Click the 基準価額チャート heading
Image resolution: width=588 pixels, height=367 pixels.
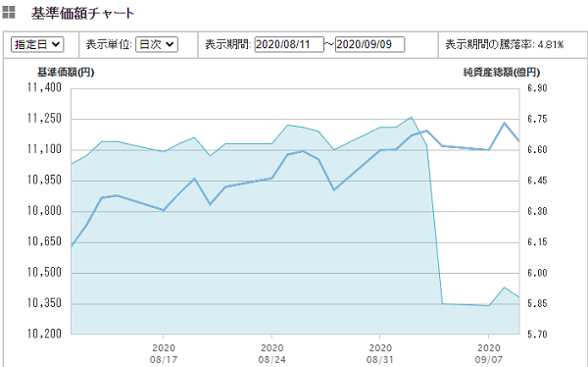[x=82, y=13]
